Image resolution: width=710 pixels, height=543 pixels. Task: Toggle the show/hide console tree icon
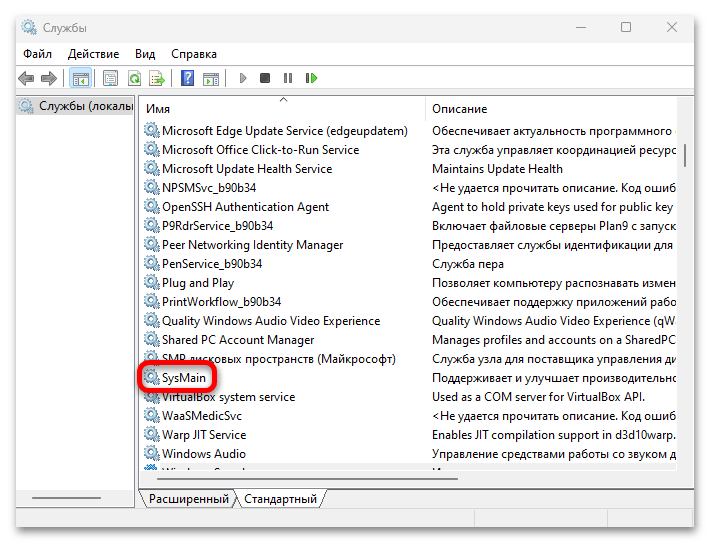(x=81, y=78)
